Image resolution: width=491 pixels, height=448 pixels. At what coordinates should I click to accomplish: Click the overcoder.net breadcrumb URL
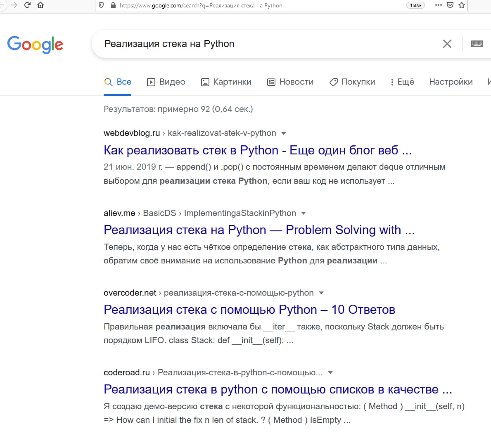click(209, 293)
